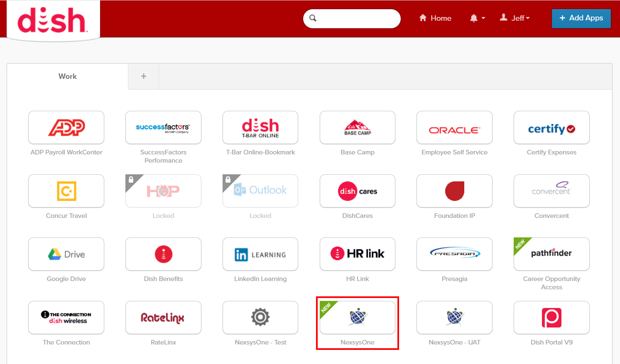Click the locked Outlook app tile
This screenshot has height=364, width=620.
pos(260,191)
